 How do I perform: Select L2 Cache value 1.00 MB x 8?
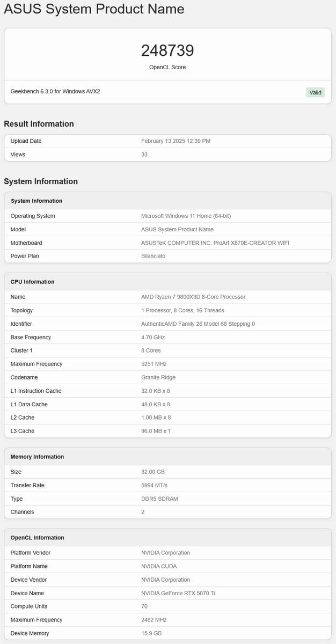pyautogui.click(x=156, y=418)
